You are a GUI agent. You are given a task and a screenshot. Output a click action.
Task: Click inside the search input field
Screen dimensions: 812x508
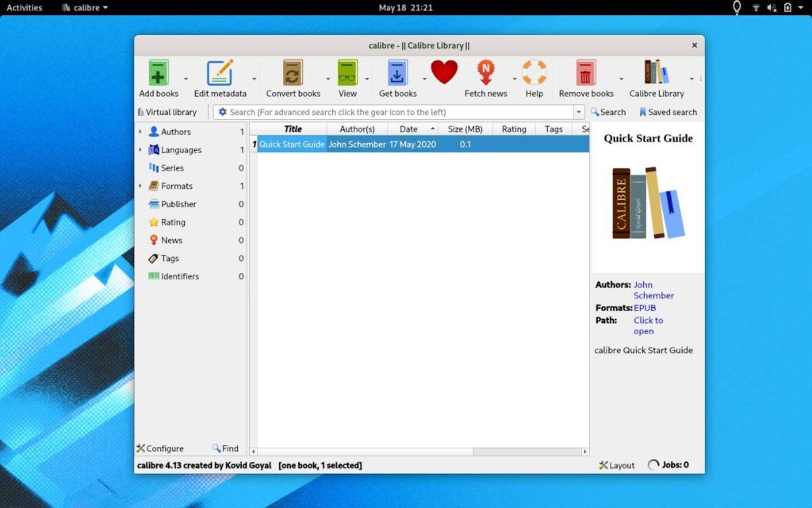(x=396, y=113)
